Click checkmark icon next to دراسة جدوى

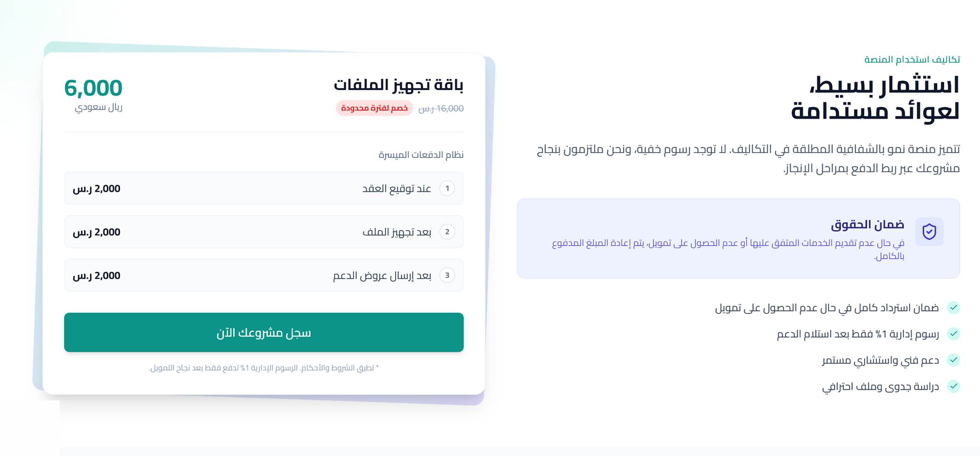click(953, 386)
